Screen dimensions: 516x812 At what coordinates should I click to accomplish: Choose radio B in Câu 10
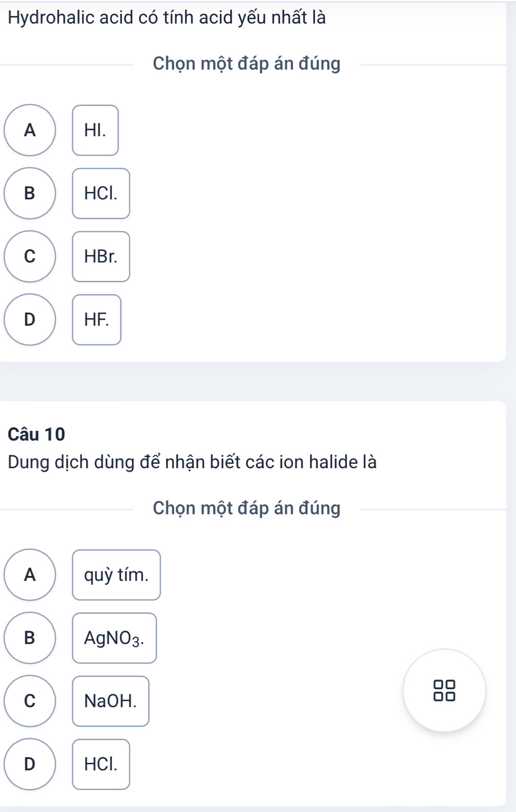pyautogui.click(x=30, y=638)
